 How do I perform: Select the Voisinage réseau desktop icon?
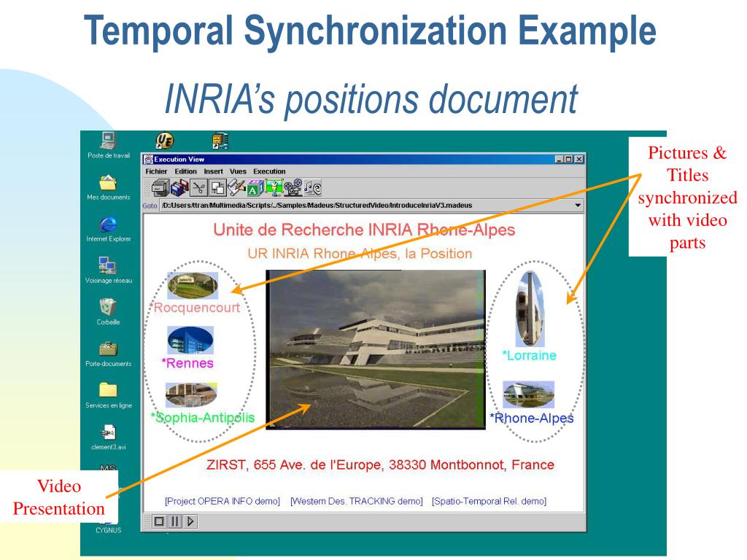pyautogui.click(x=108, y=270)
